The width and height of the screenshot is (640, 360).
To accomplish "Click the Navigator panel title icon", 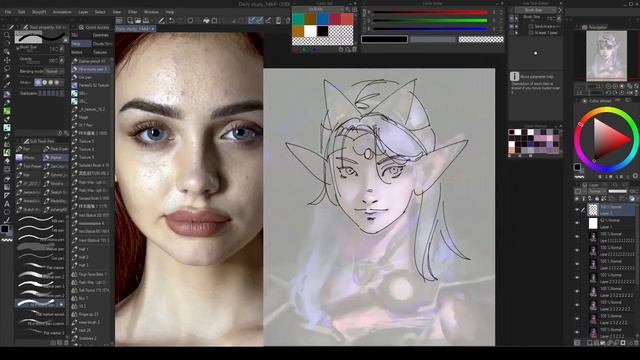I will click(584, 27).
